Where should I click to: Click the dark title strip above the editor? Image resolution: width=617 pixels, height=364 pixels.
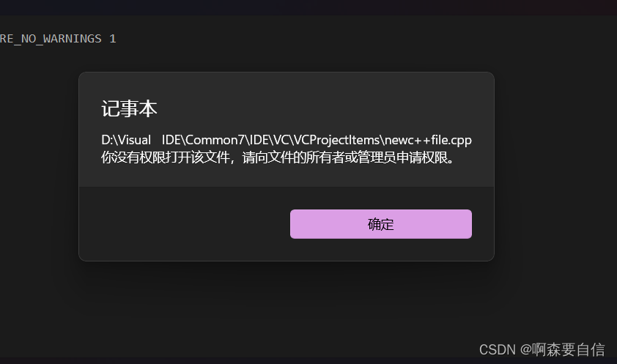tap(308, 7)
